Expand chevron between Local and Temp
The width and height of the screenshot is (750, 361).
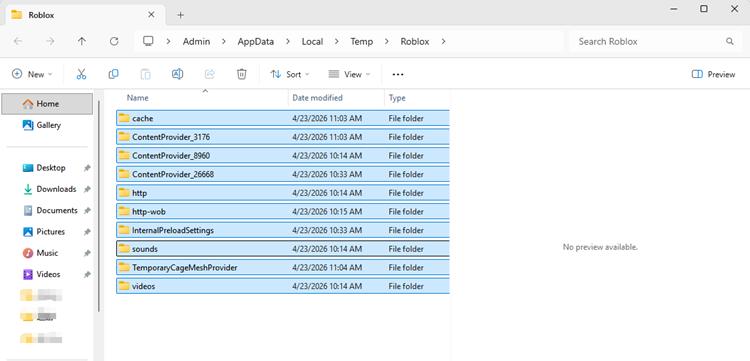[337, 42]
